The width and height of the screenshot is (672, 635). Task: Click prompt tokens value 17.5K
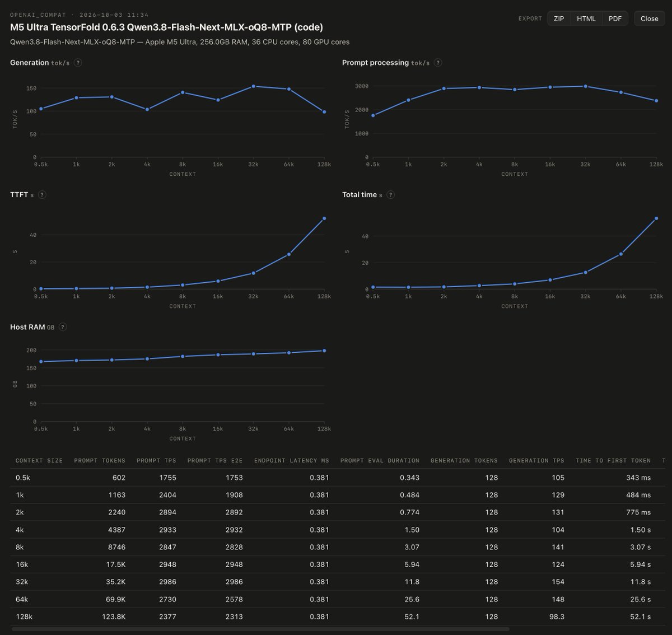(x=115, y=564)
